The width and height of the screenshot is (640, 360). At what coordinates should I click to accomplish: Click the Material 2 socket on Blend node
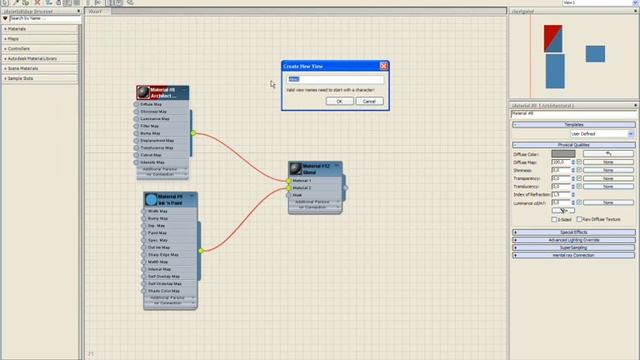click(x=289, y=188)
